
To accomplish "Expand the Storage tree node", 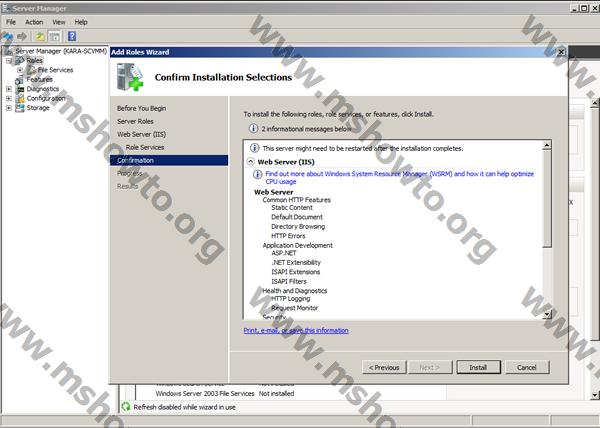I will (9, 108).
